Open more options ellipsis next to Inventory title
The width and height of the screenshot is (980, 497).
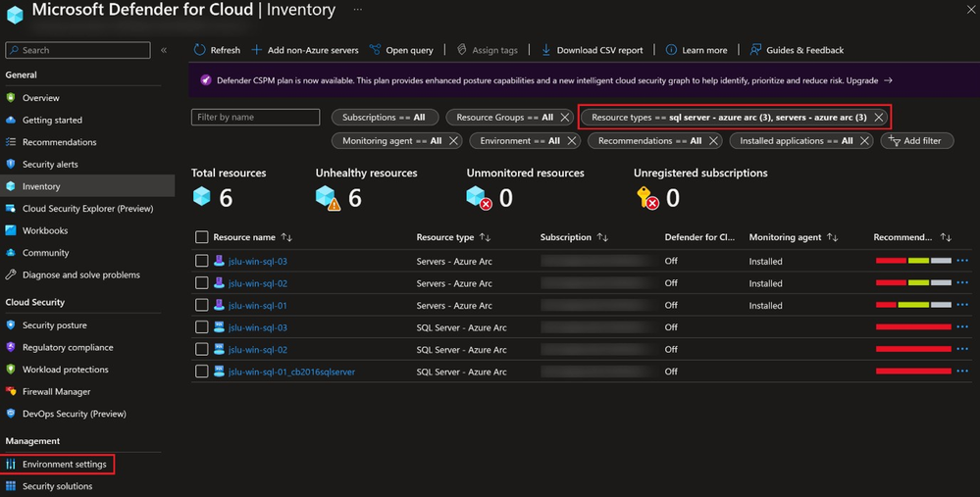[357, 10]
